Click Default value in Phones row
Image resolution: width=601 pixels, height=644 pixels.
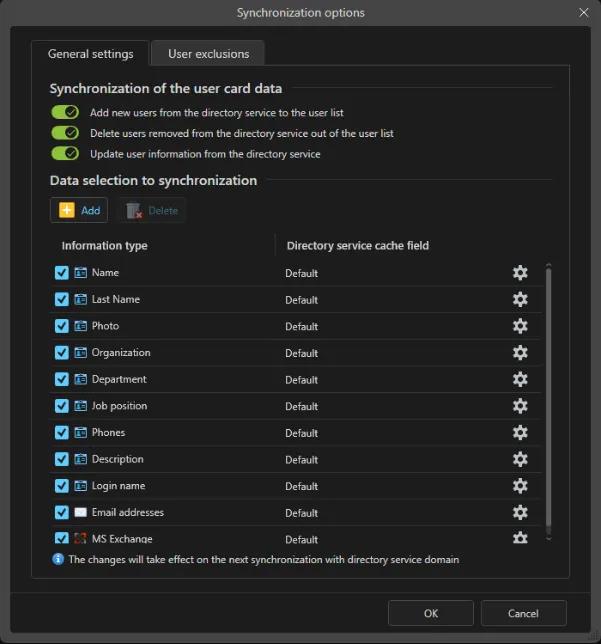coord(302,434)
